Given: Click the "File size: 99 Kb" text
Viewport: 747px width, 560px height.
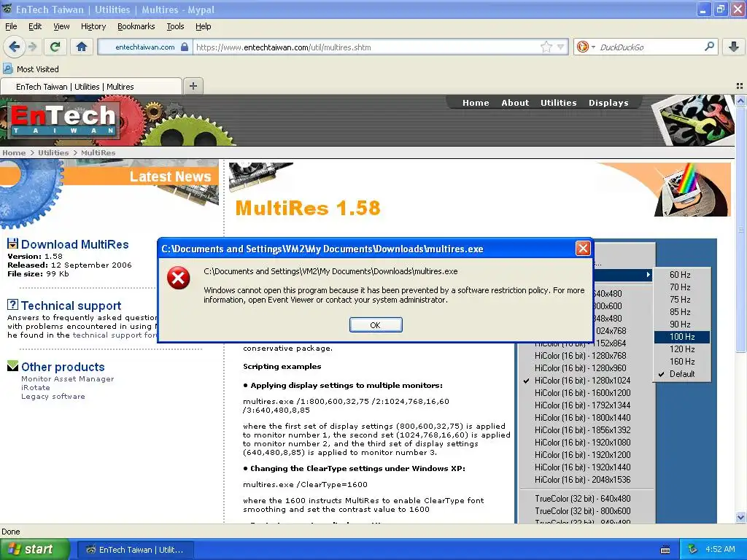Looking at the screenshot, I should 38,274.
